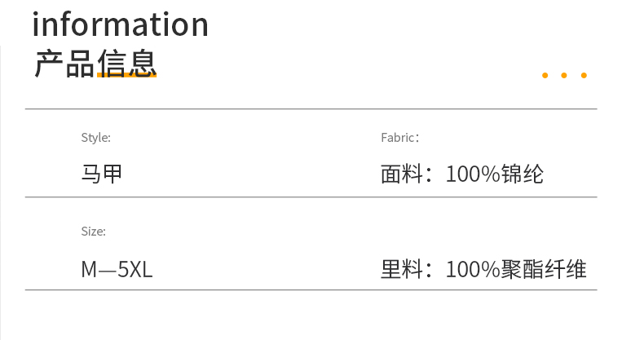
Task: Click the 100% figure in the 里料 row
Action: [x=473, y=270]
